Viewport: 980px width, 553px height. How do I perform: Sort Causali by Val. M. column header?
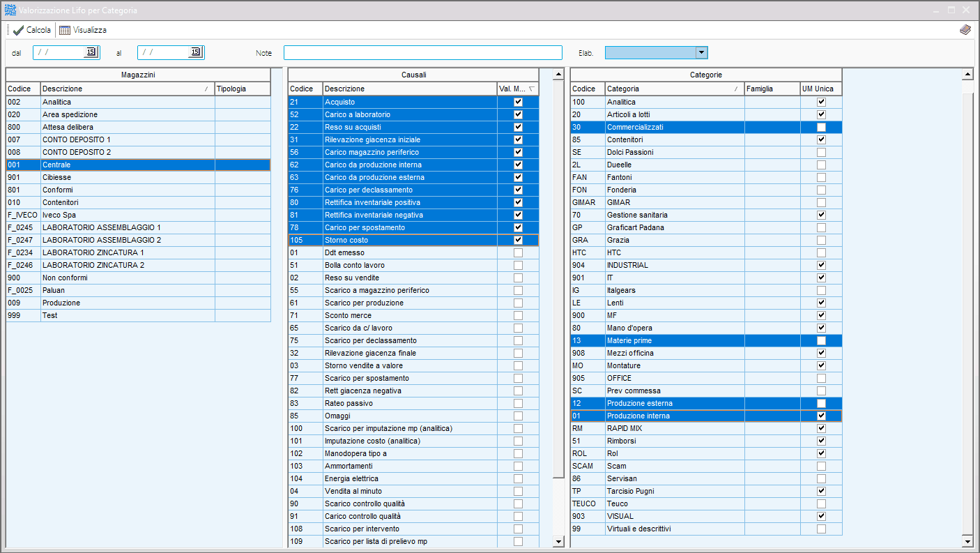coord(518,89)
